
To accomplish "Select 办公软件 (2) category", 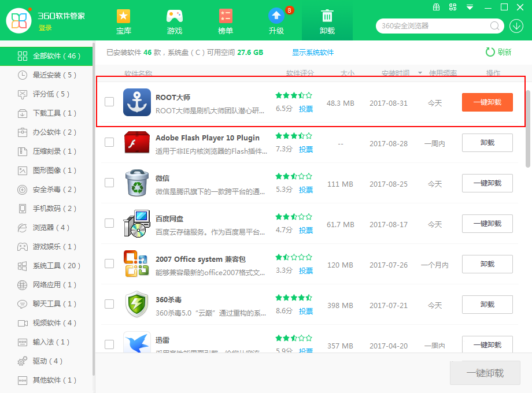I will coord(46,132).
